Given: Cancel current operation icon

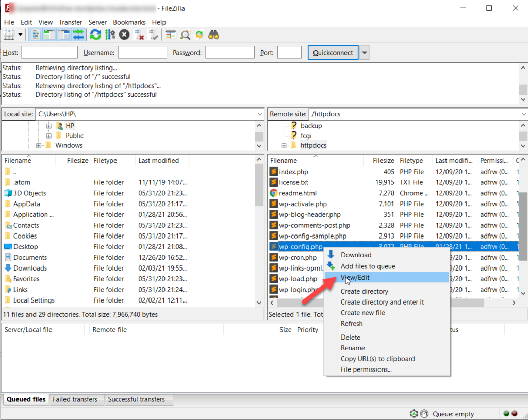Looking at the screenshot, I should [x=124, y=35].
